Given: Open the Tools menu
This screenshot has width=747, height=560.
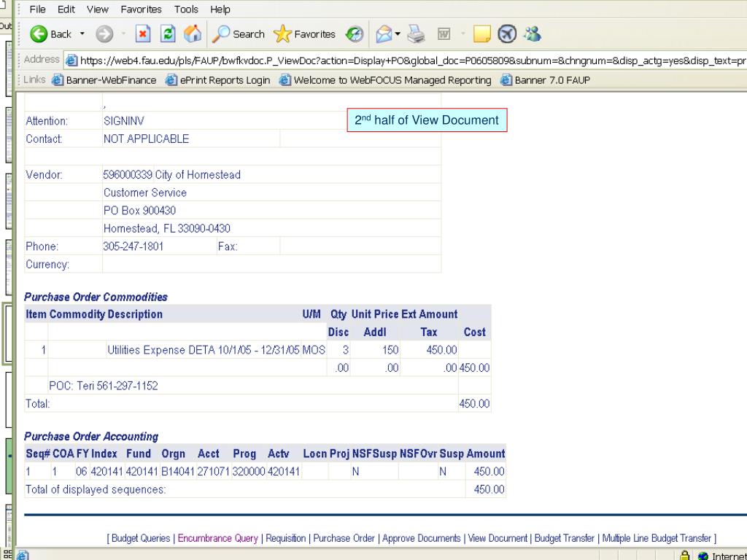Looking at the screenshot, I should pyautogui.click(x=186, y=9).
